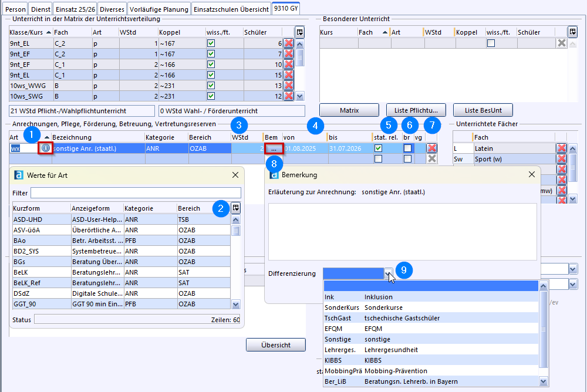The image size is (587, 392).
Task: Delete the 9nt_EL C_2 lesson row
Action: tap(288, 43)
